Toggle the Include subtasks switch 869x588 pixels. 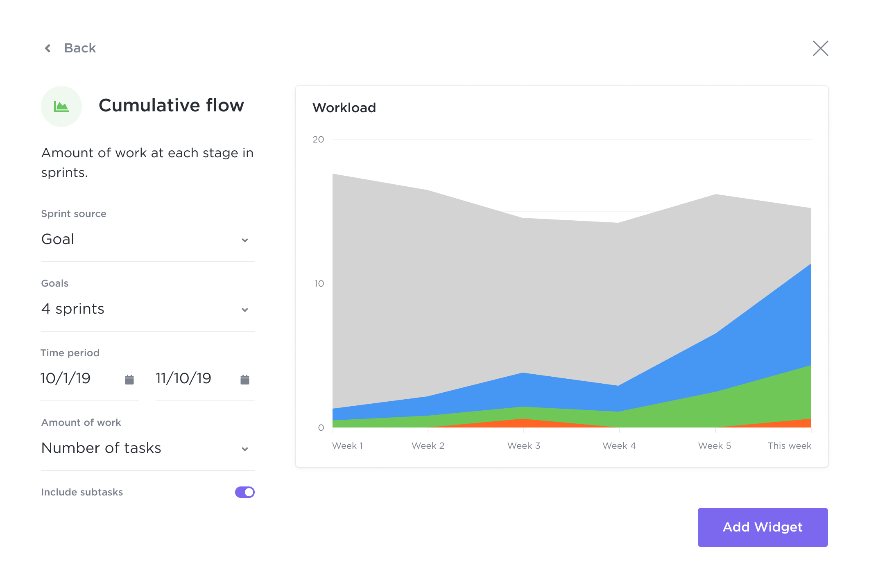point(244,492)
